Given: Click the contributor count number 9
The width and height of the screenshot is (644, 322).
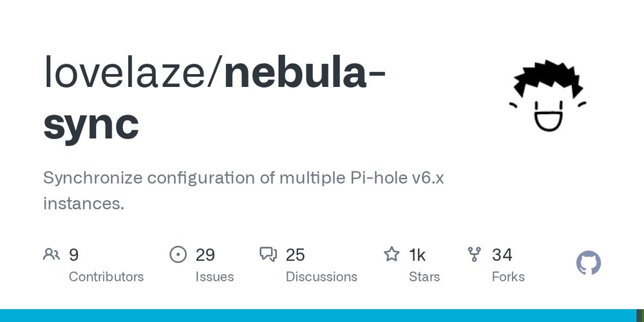Looking at the screenshot, I should [73, 255].
